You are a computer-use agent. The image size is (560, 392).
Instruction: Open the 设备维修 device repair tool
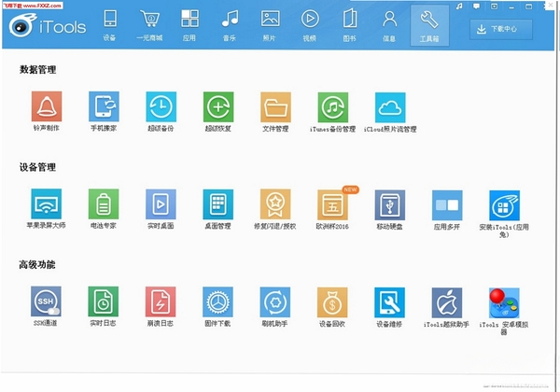(x=389, y=302)
